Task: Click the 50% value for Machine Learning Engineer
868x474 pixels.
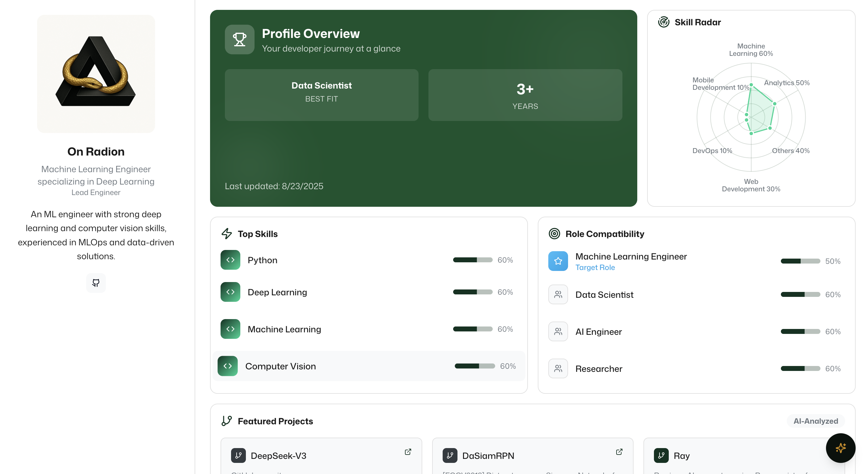Action: (x=832, y=261)
